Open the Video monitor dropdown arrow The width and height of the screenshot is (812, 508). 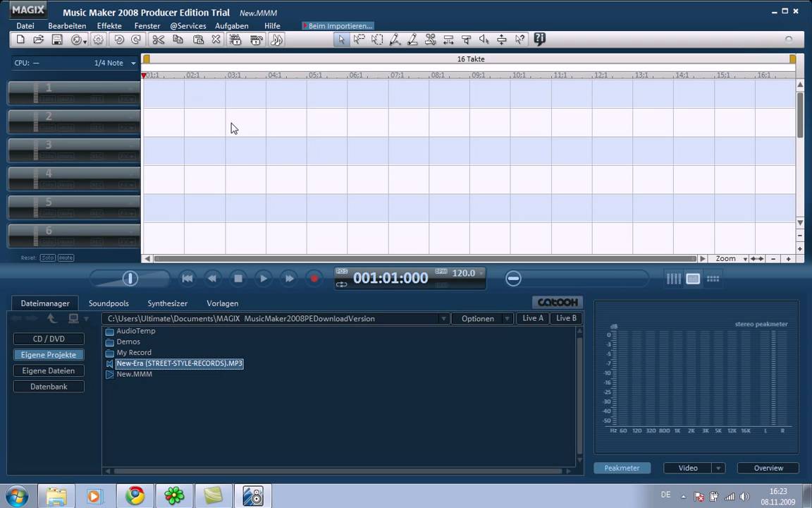click(718, 468)
